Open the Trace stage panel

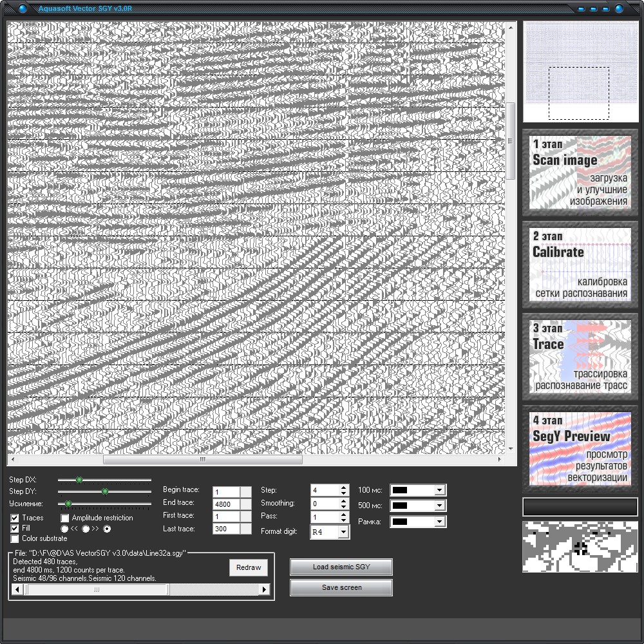(x=580, y=357)
